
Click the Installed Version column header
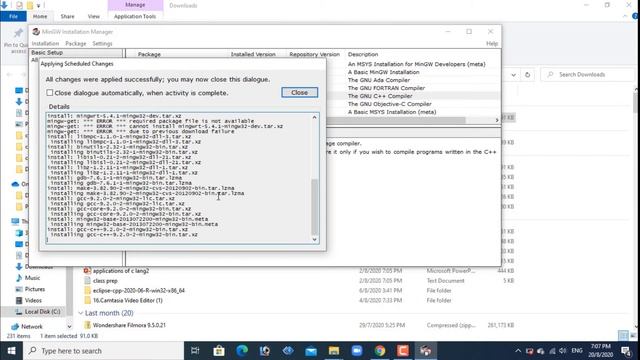253,54
